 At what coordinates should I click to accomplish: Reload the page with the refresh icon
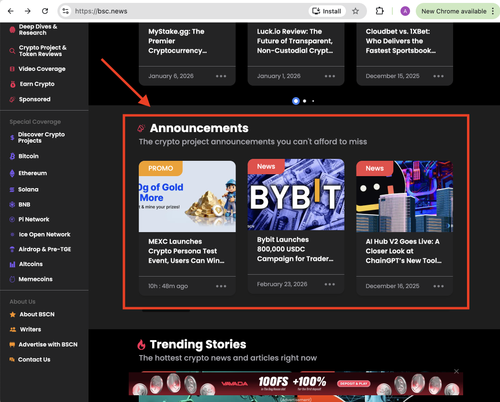45,11
